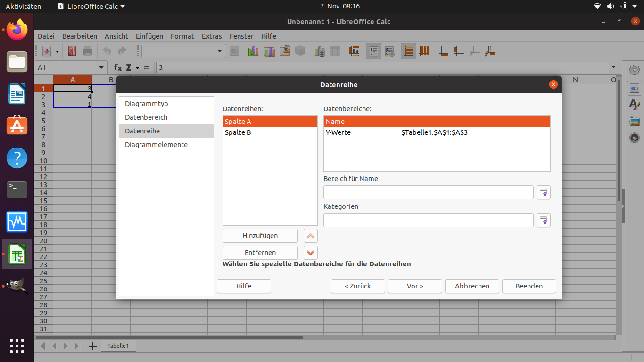Click the Y Axis icon
The height and width of the screenshot is (362, 644).
(459, 51)
